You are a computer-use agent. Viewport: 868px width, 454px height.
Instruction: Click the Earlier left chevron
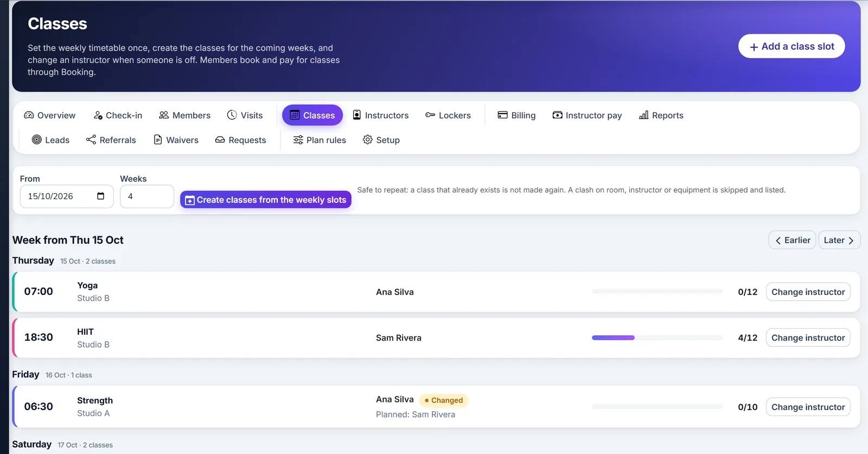tap(778, 240)
